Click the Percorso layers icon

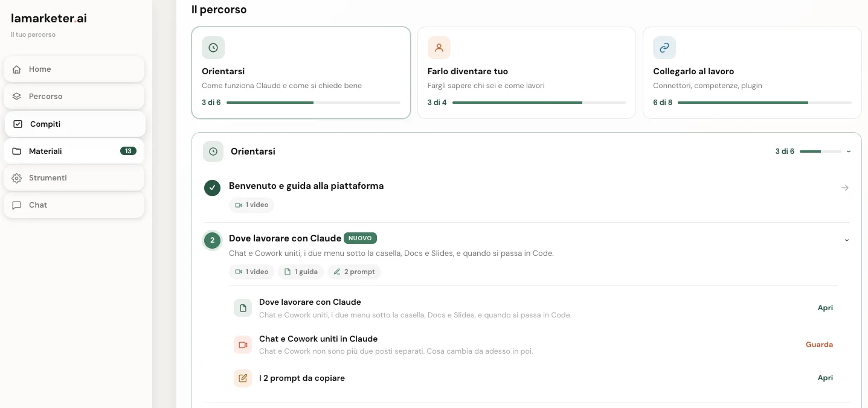[x=17, y=97]
